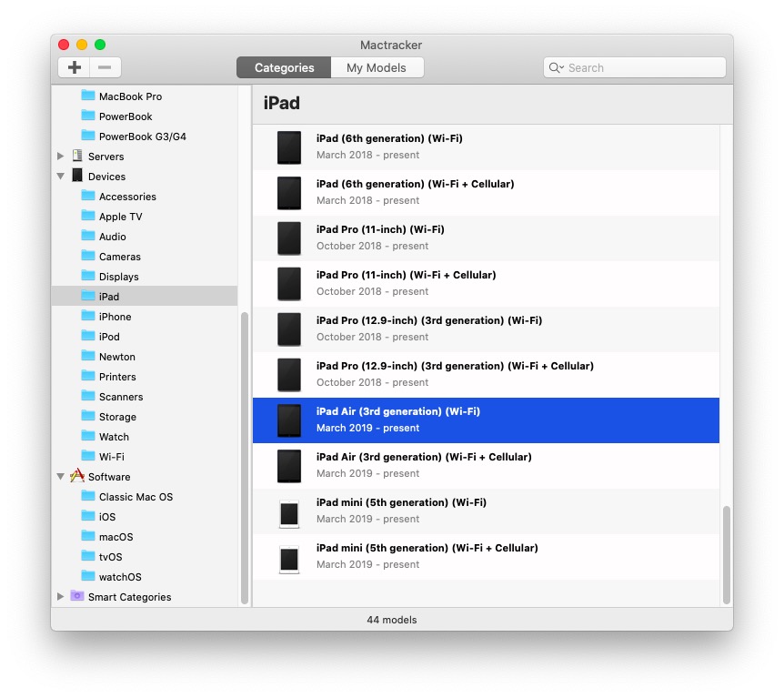Screen dimensions: 784x698
Task: Click iPad Air (3rd generation) (Wi-Fi + Cellular) thumbnail
Action: point(289,466)
